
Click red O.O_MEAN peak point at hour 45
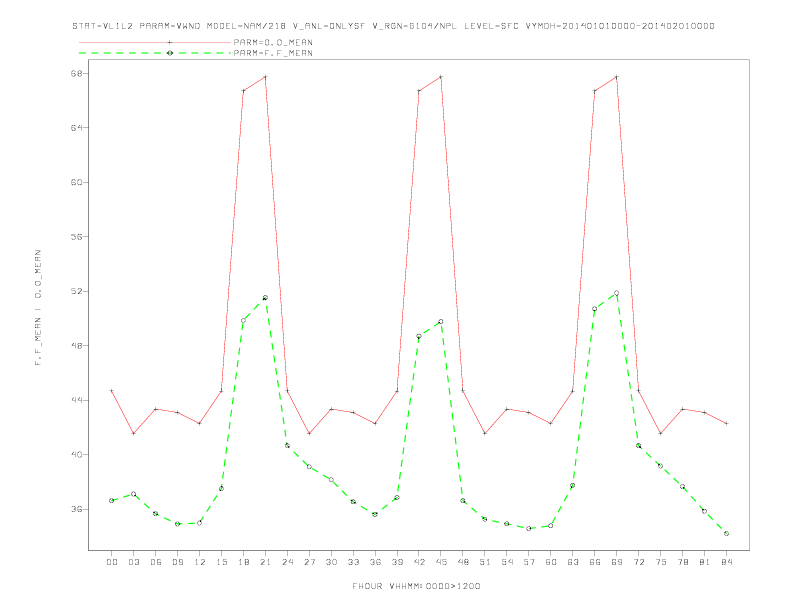click(x=441, y=77)
